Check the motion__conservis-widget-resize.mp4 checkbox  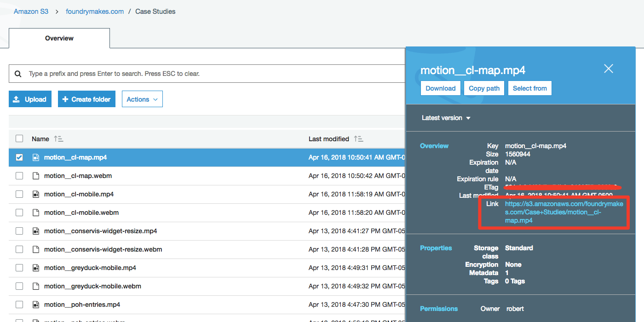pyautogui.click(x=19, y=231)
